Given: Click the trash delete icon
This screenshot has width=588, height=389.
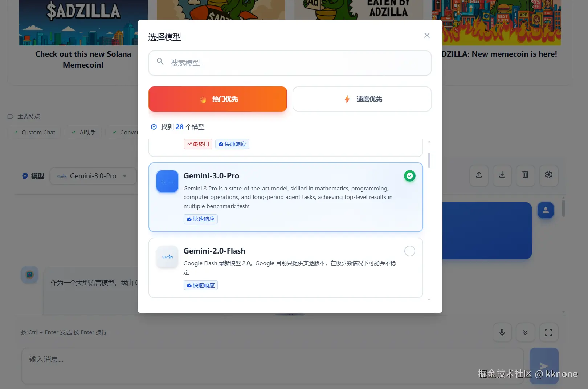Looking at the screenshot, I should coord(525,175).
